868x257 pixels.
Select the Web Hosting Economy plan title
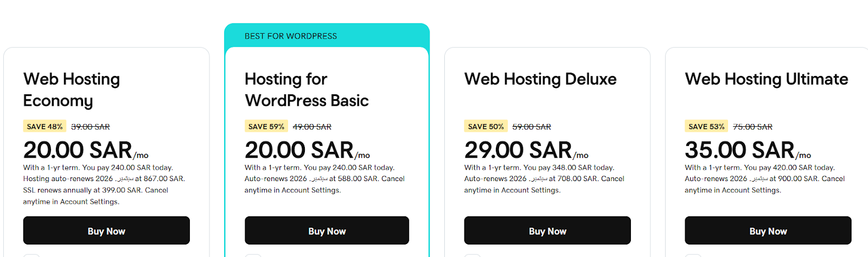coord(72,90)
